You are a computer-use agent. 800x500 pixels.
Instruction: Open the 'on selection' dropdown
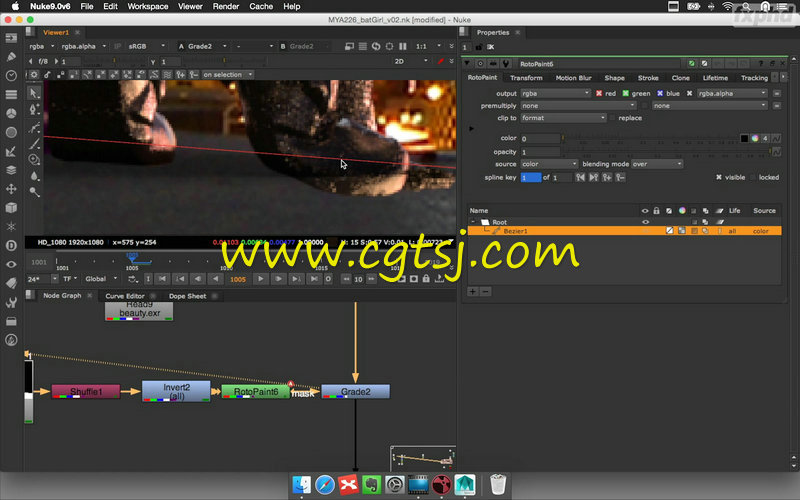(x=228, y=74)
